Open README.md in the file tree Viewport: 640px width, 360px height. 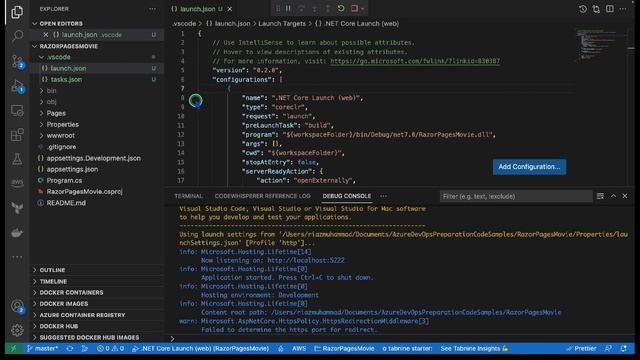(66, 203)
